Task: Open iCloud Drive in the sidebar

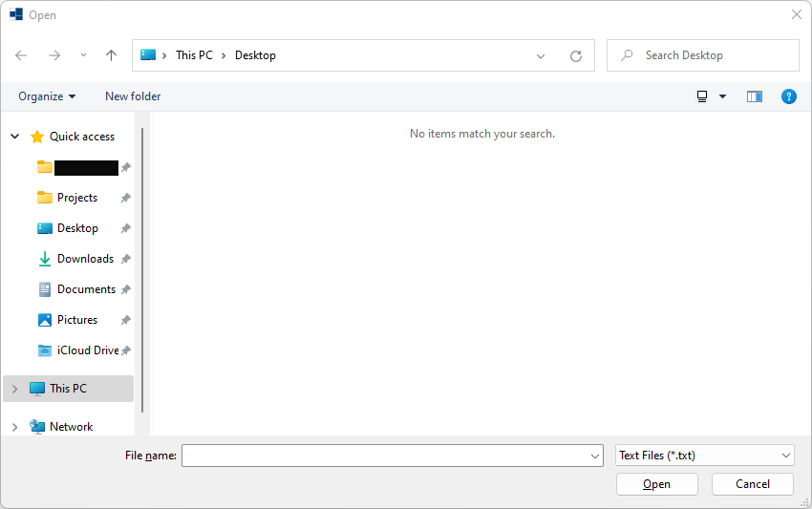Action: point(87,350)
